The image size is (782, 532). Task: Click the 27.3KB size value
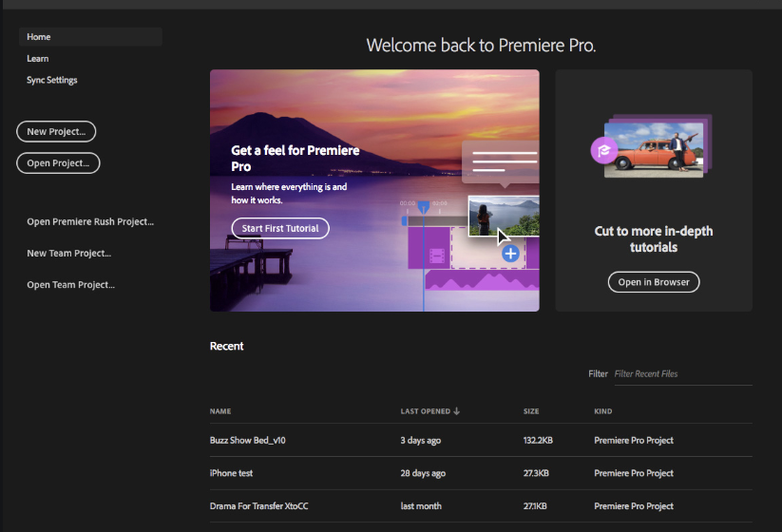pos(536,473)
